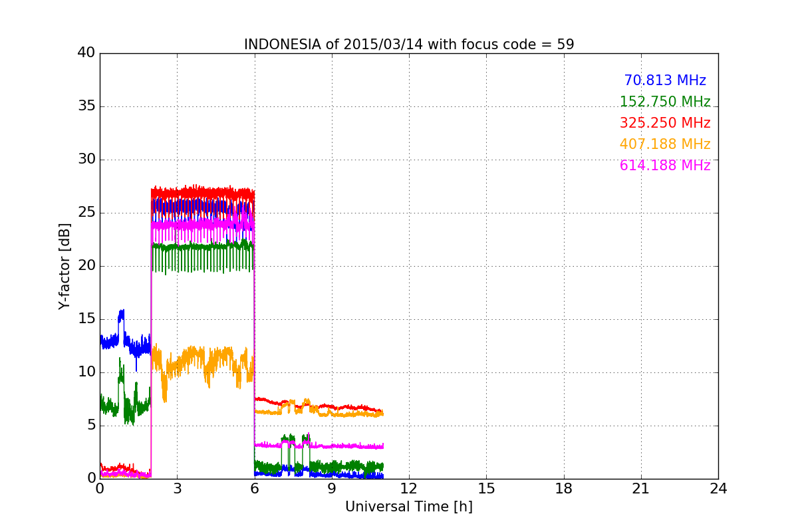Select the 70.813 MHz legend label
The width and height of the screenshot is (798, 532).
[665, 80]
